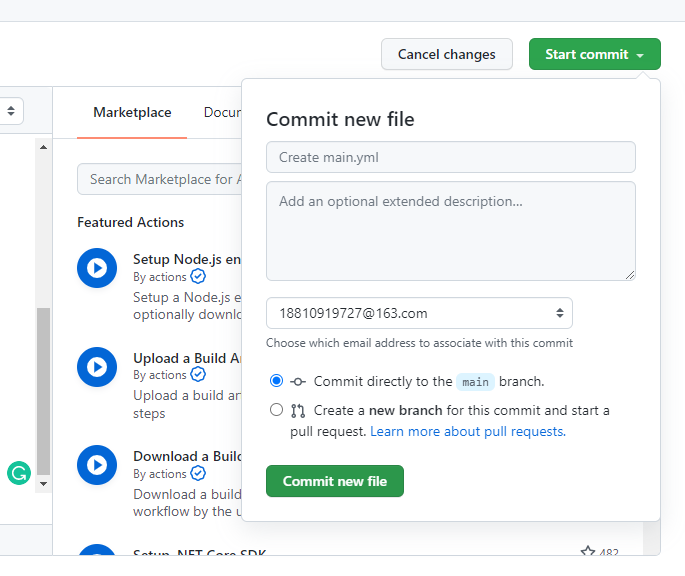Screen dimensions: 685x576
Task: Click the textarea resize handle in description box
Action: pos(630,275)
